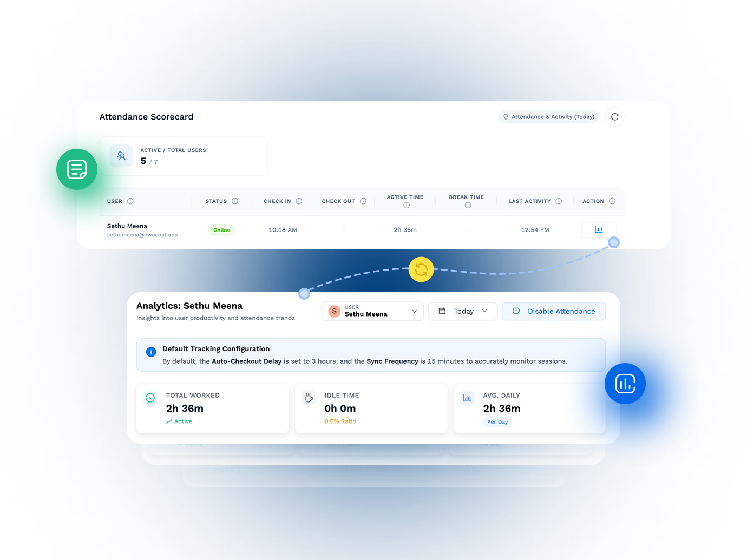The height and width of the screenshot is (560, 747).
Task: Click the power icon on Disable Attendance
Action: (x=515, y=311)
